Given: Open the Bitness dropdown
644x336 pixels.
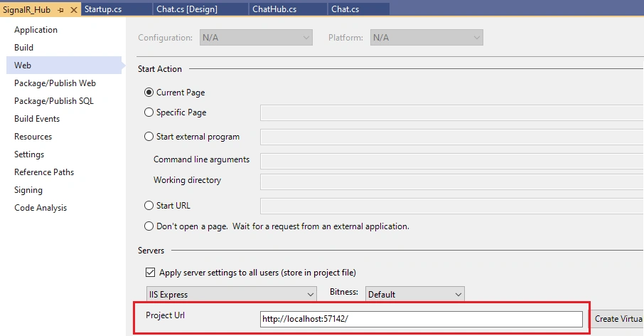Looking at the screenshot, I should pos(415,295).
